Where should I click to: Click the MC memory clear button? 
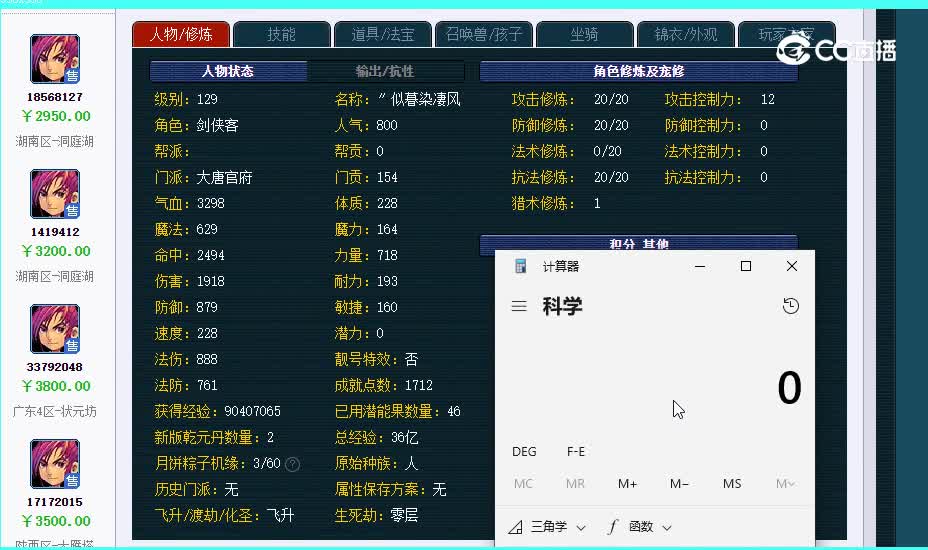[523, 484]
